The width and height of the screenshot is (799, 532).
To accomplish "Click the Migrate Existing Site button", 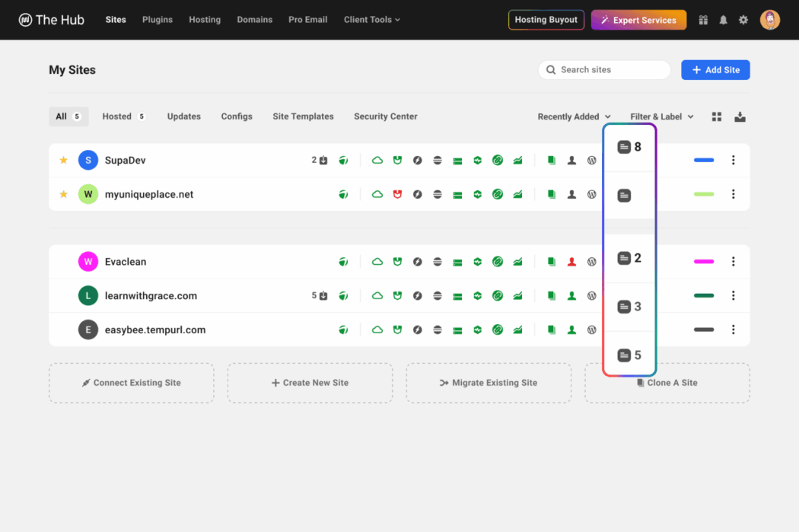I will point(489,383).
